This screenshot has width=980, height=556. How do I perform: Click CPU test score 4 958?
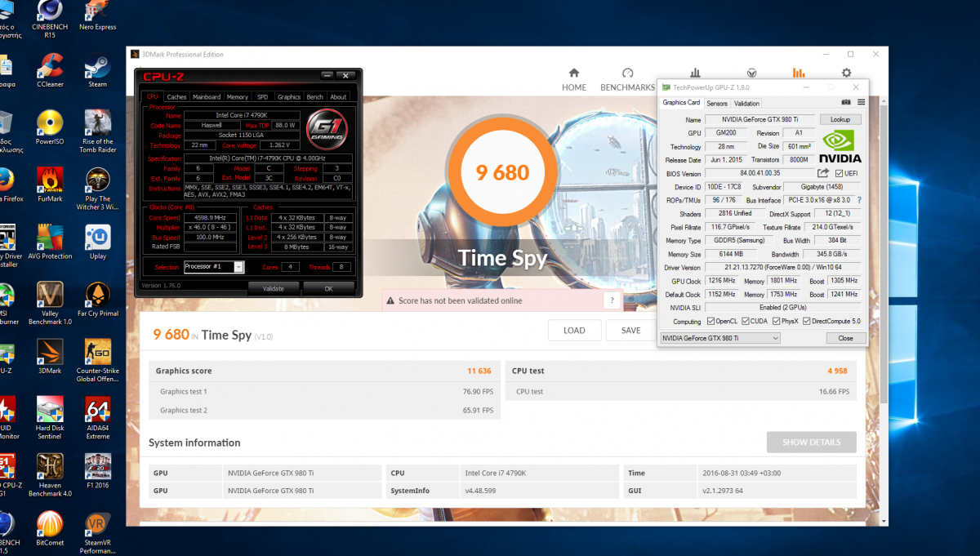point(839,371)
